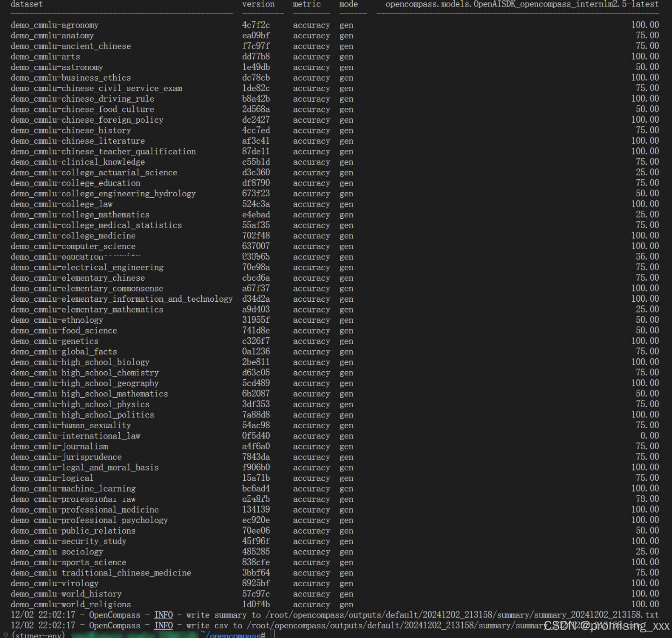This screenshot has height=638, width=672.
Task: Click version hash dc2427
Action: click(256, 120)
